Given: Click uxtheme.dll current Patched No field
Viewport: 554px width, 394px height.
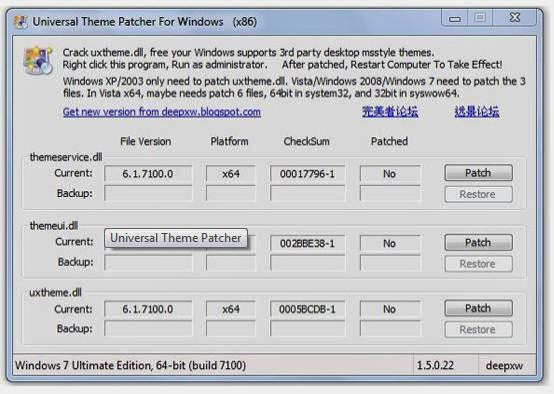Looking at the screenshot, I should (x=390, y=309).
